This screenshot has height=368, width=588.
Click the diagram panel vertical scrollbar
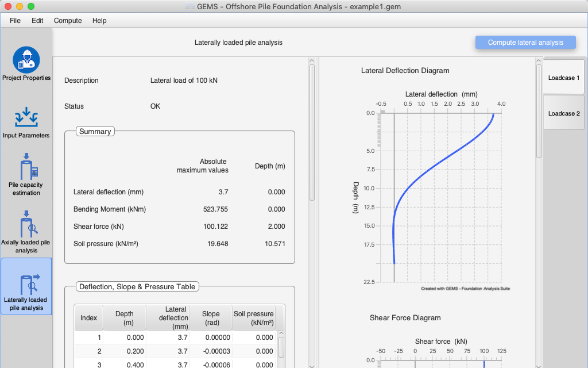(538, 110)
